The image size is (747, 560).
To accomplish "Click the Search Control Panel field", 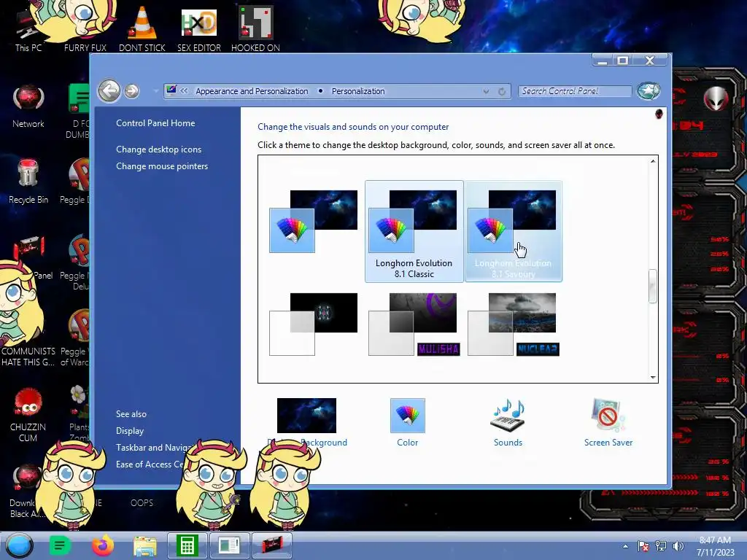I will pos(575,91).
